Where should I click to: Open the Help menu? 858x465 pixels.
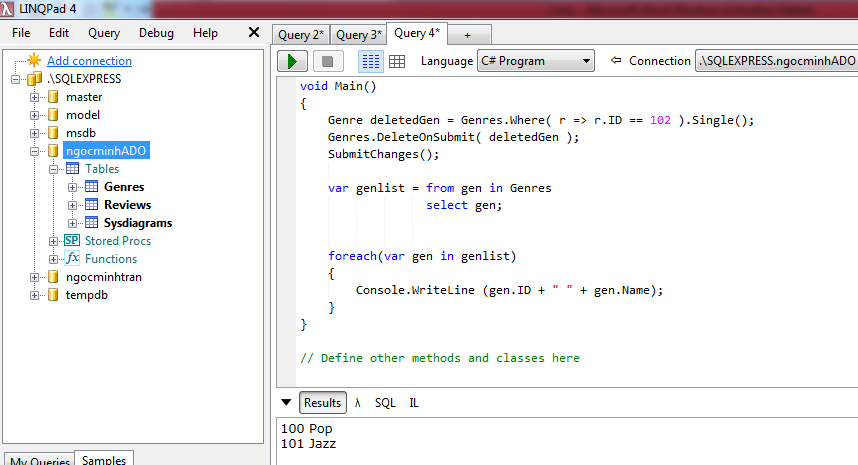(205, 33)
